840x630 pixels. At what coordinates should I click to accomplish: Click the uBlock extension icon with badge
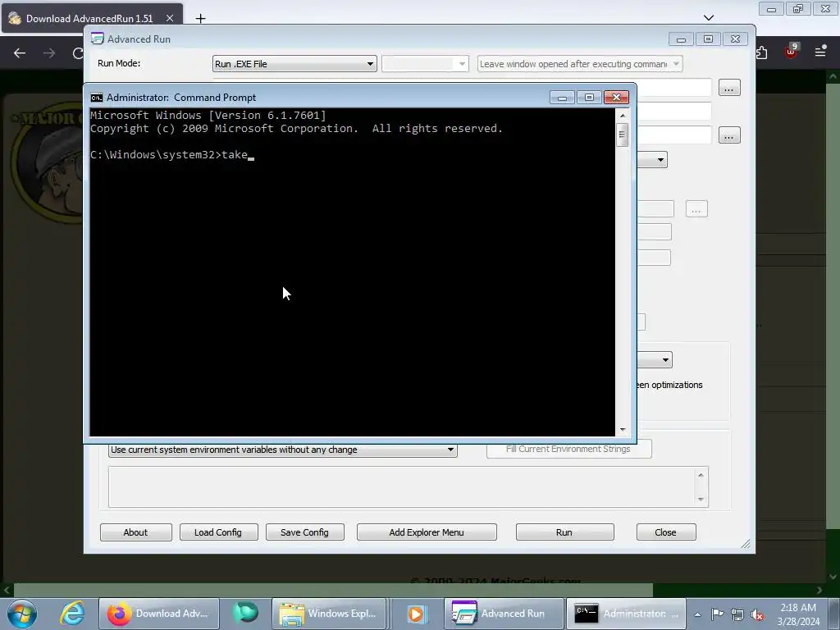pyautogui.click(x=792, y=52)
